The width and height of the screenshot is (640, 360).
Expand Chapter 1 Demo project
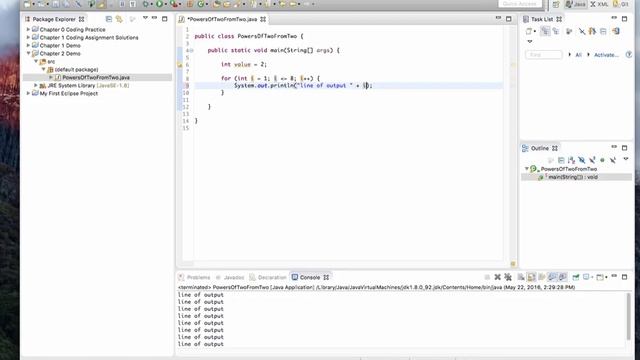coord(28,45)
